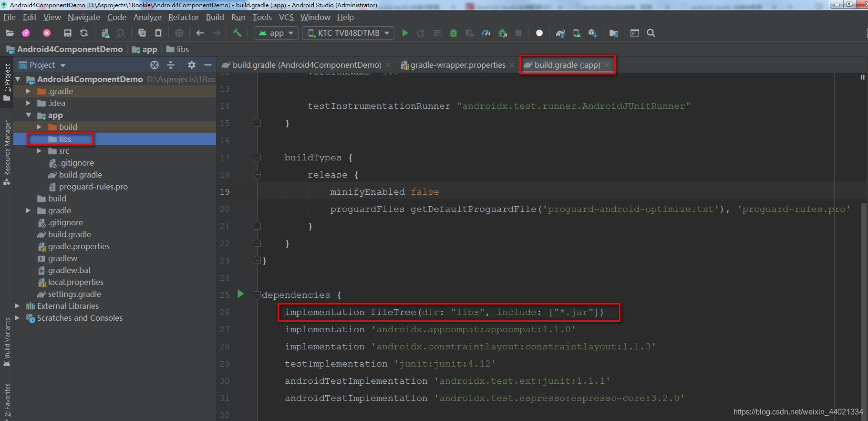Hide the Project panel with minus icon

point(207,65)
